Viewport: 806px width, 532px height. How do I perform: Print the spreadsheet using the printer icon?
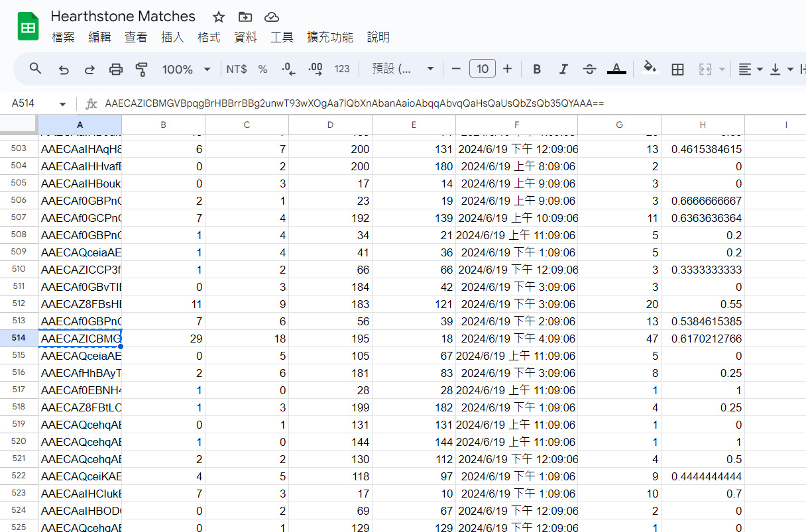(x=116, y=69)
